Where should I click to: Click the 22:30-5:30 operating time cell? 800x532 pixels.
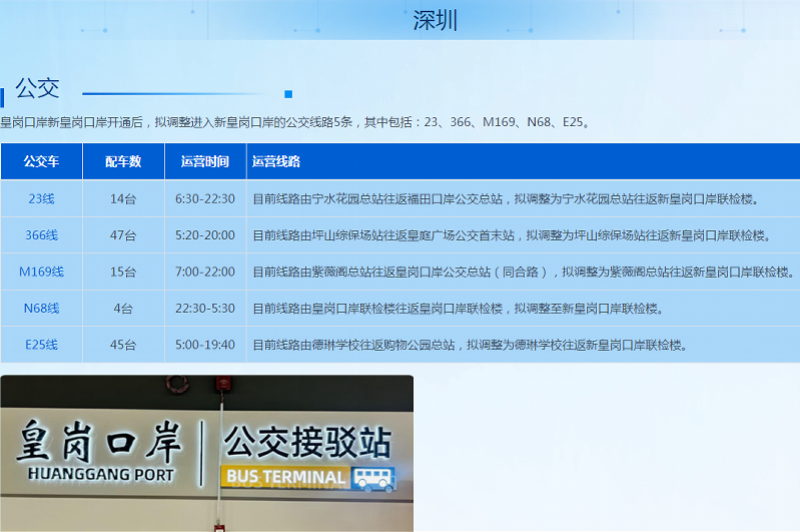pos(205,309)
